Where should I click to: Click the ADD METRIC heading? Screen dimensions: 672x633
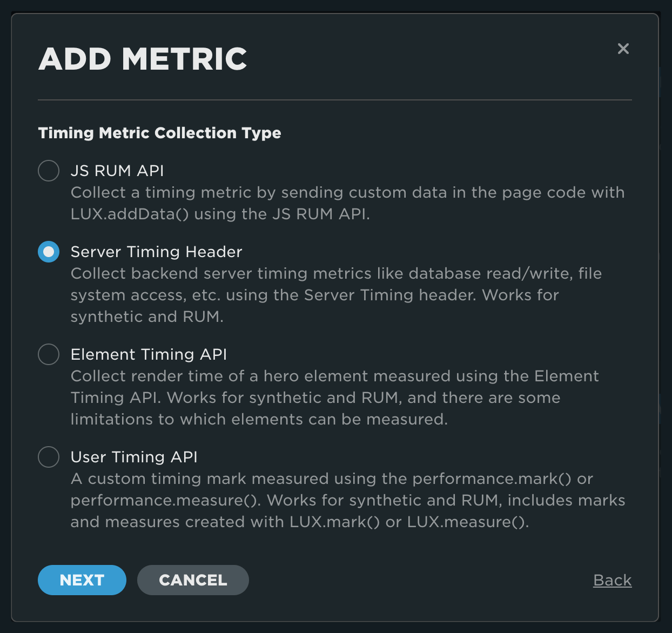pyautogui.click(x=142, y=59)
